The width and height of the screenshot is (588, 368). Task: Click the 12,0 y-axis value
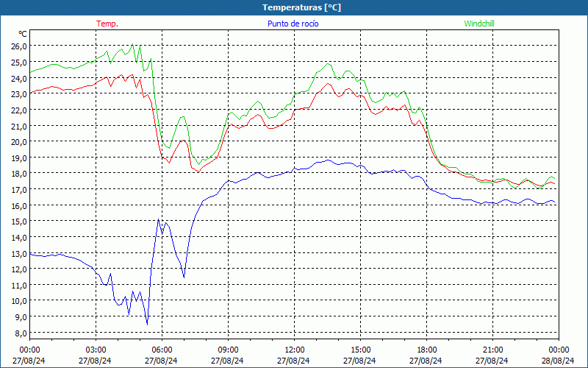(20, 269)
